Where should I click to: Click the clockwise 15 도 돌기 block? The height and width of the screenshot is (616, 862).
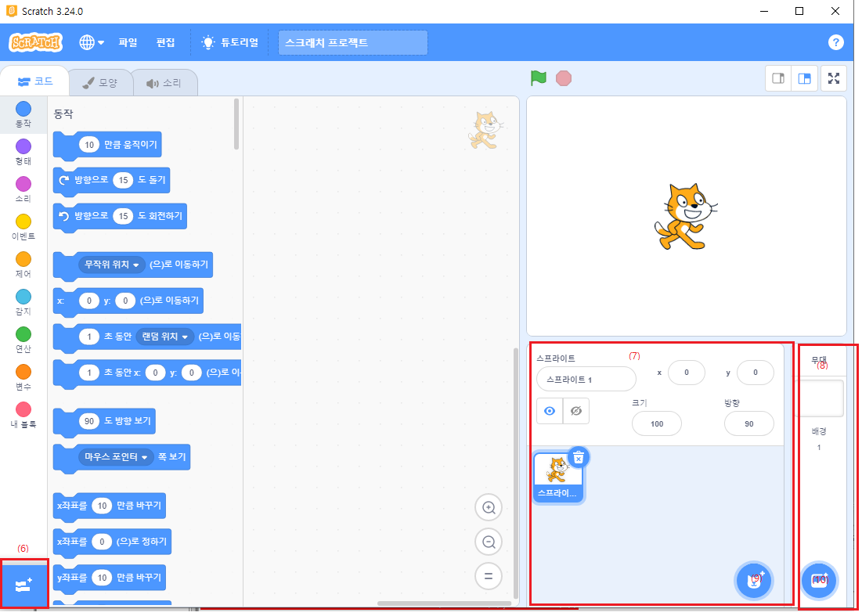(112, 180)
